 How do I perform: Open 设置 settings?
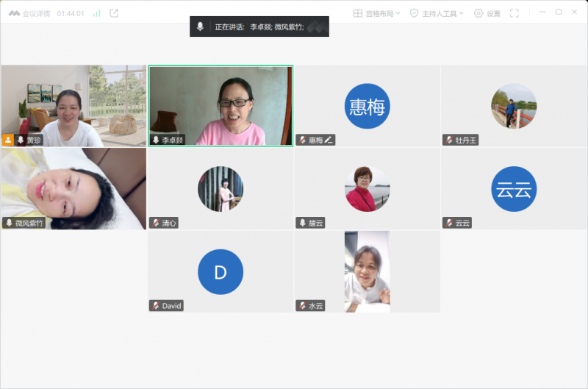tap(487, 13)
